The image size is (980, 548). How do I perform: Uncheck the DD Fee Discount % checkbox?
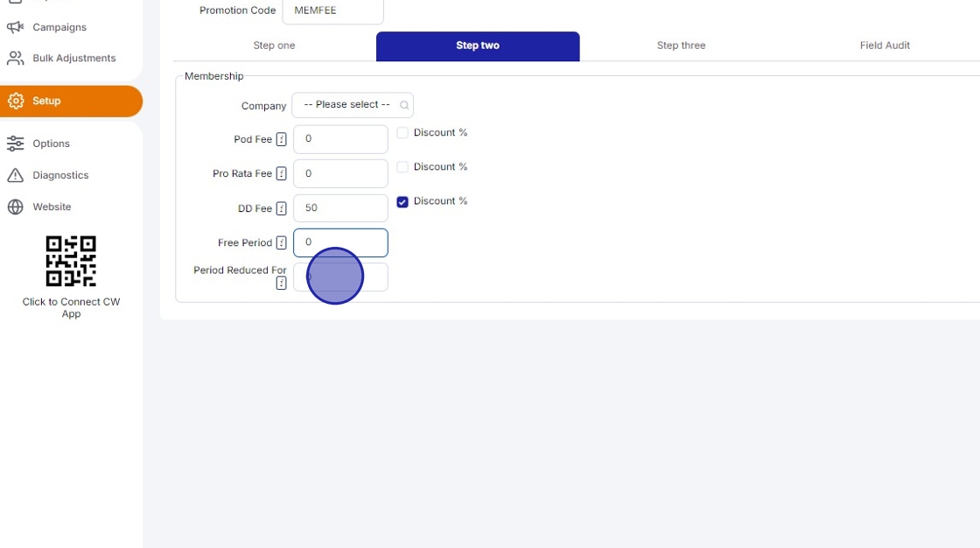tap(402, 201)
